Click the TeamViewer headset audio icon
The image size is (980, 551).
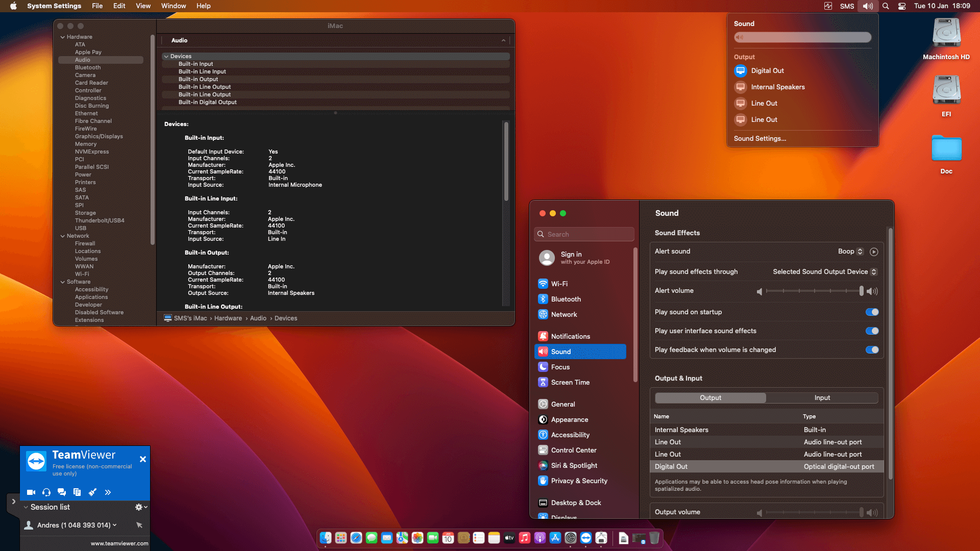click(46, 492)
